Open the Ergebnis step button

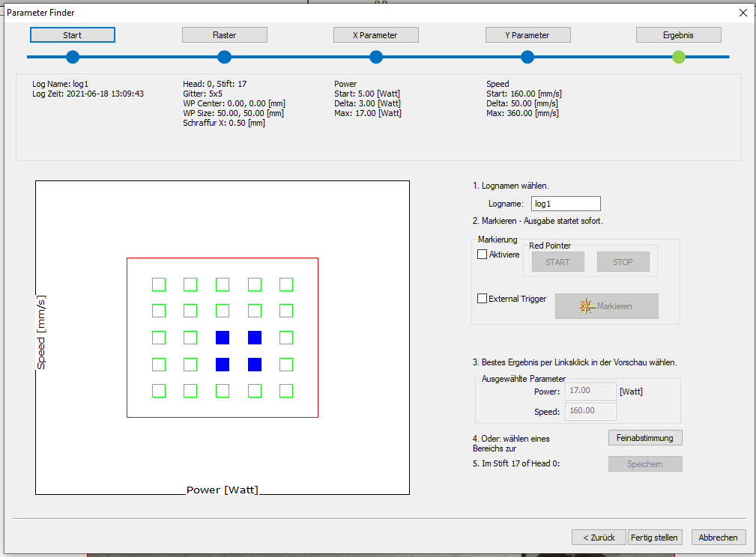tap(678, 35)
